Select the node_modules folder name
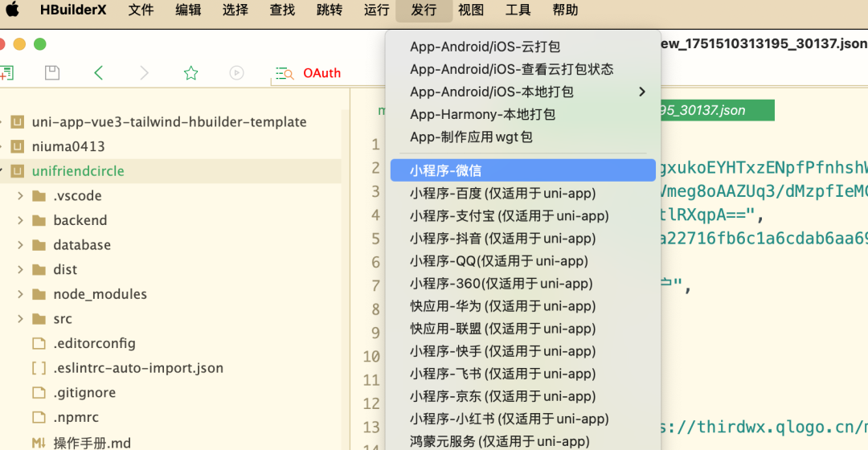Image resolution: width=868 pixels, height=450 pixels. (100, 294)
